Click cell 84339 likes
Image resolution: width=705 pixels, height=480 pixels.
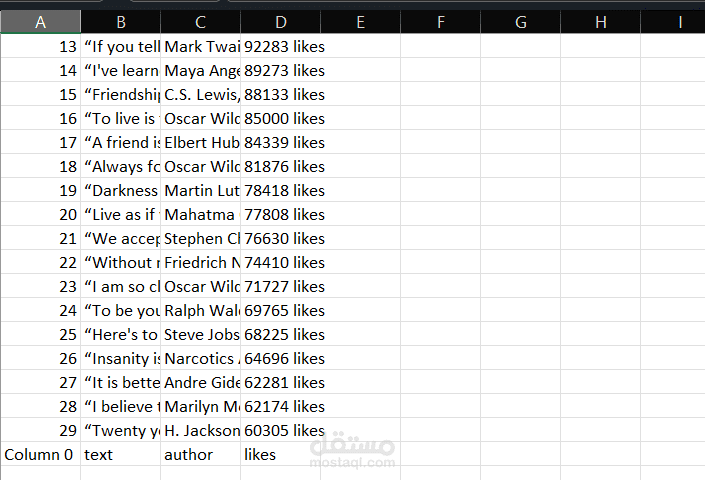(x=281, y=142)
